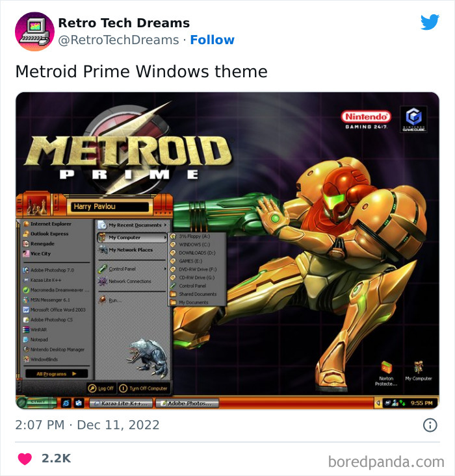
Task: Launch Outlook Express from pinned programs
Action: (46, 234)
